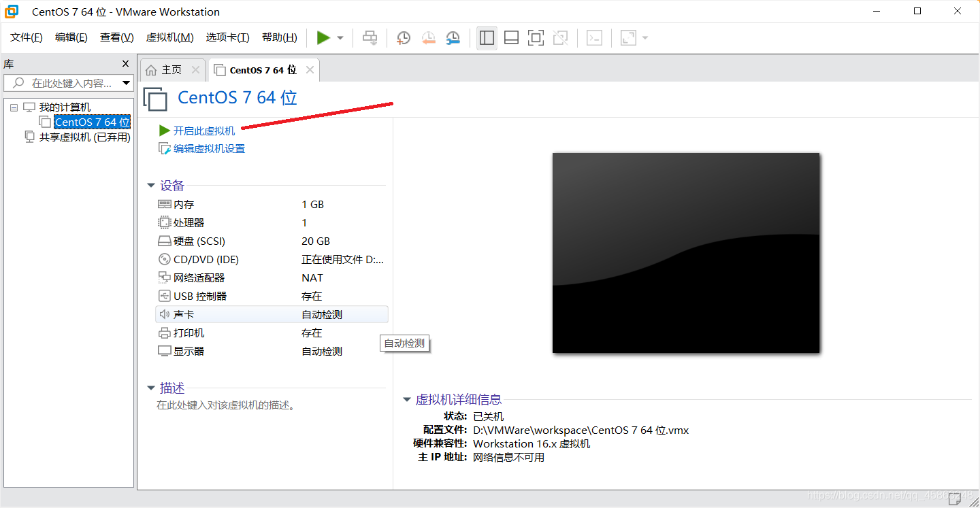Viewport: 980px width, 508px height.
Task: Click the Unity mode toolbar icon
Action: coord(561,38)
